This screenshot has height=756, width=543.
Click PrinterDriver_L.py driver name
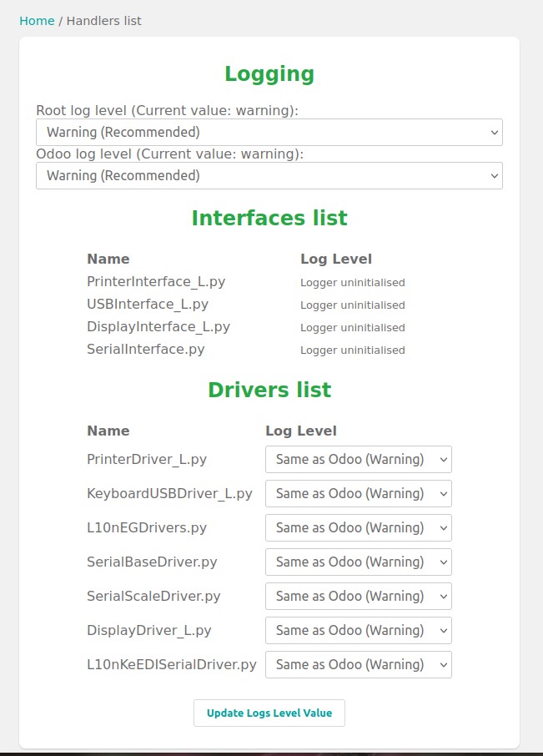click(x=147, y=460)
